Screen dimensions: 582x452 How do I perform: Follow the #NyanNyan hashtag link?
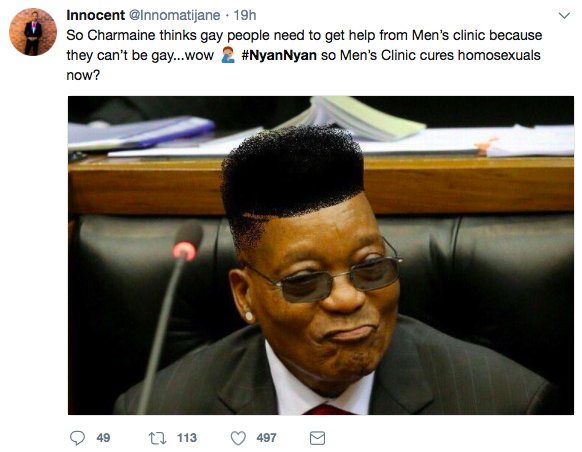click(x=279, y=55)
